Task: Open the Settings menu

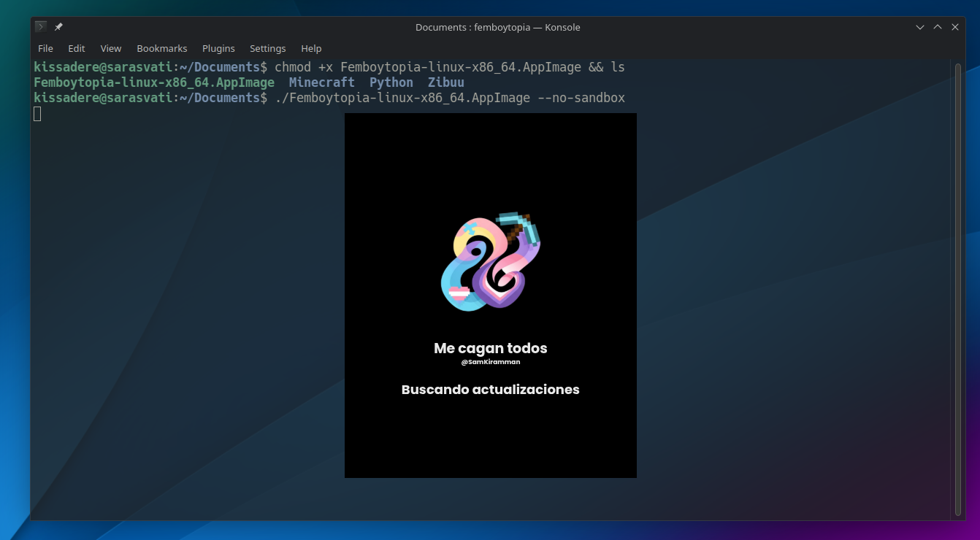Action: pos(267,48)
